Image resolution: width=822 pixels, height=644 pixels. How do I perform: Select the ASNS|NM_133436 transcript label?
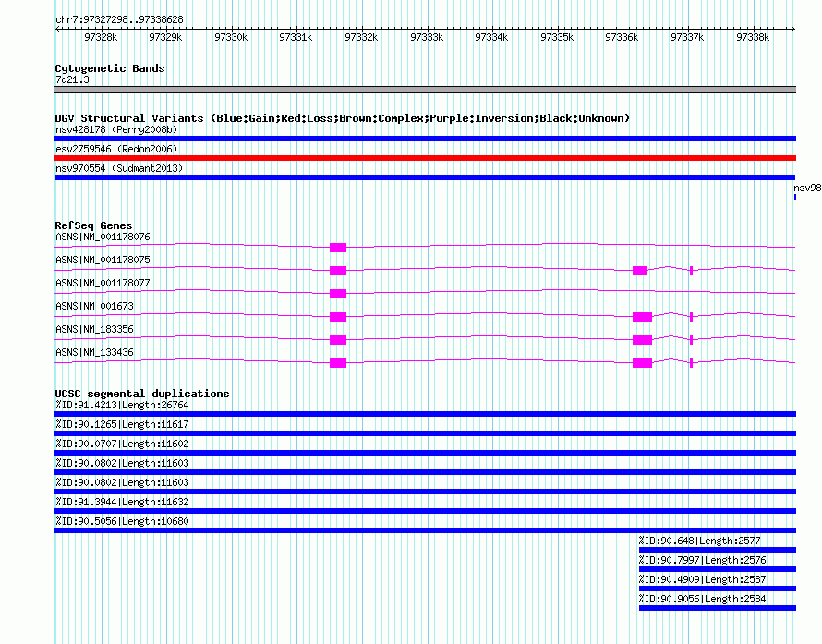94,352
